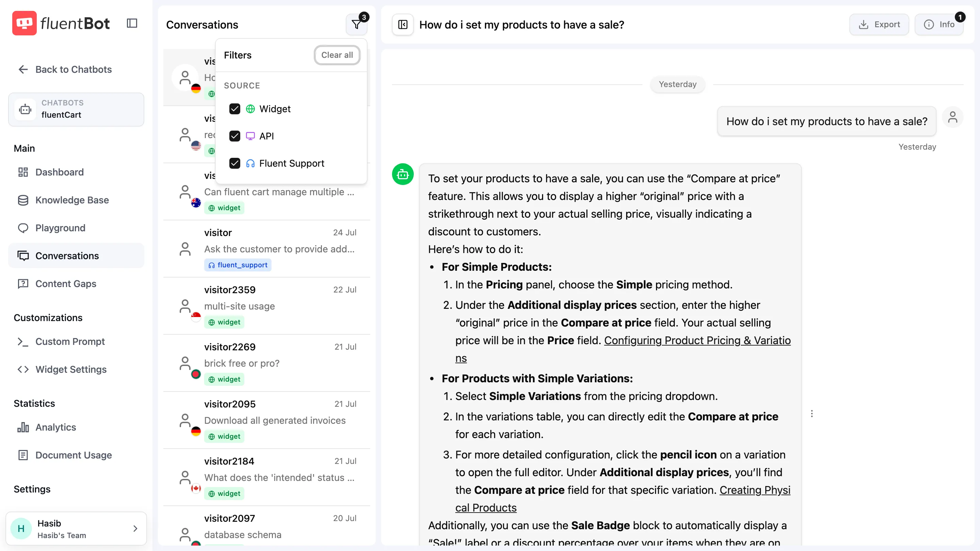Click the Back to Chatbots arrow icon
980x551 pixels.
(23, 69)
